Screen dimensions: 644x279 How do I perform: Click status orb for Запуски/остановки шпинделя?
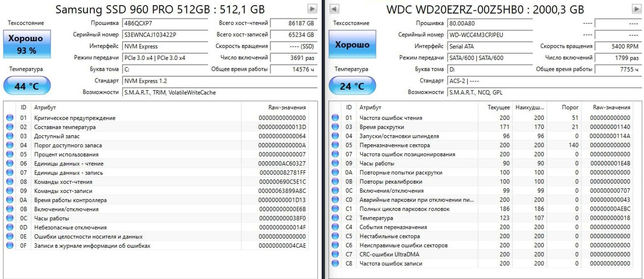tap(335, 136)
